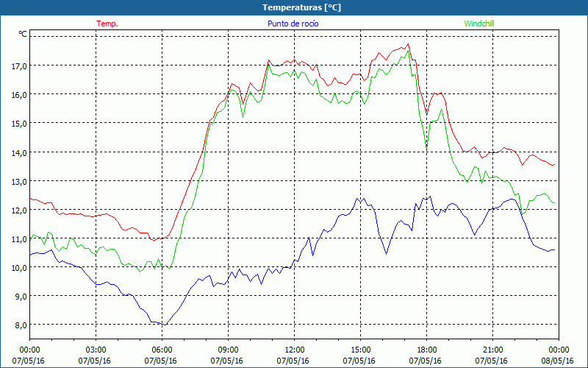
Task: Click the 15:00 time axis label
Action: 360,350
